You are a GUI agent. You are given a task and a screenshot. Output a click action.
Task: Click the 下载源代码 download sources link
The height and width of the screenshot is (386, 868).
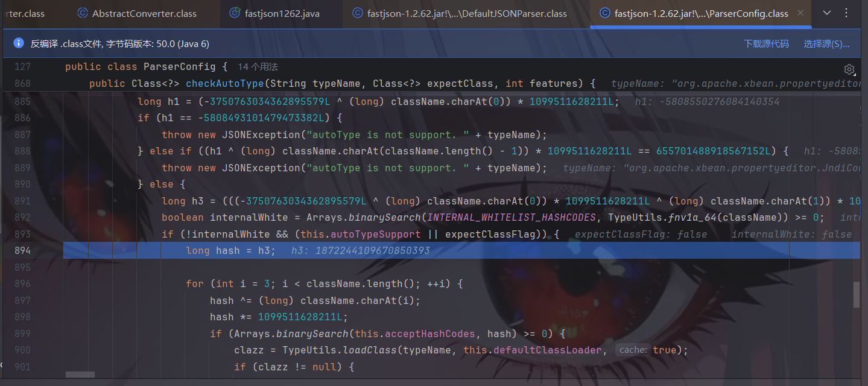(765, 43)
